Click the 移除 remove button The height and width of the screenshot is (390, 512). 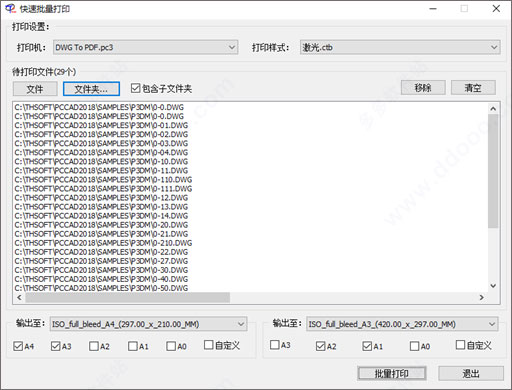423,88
